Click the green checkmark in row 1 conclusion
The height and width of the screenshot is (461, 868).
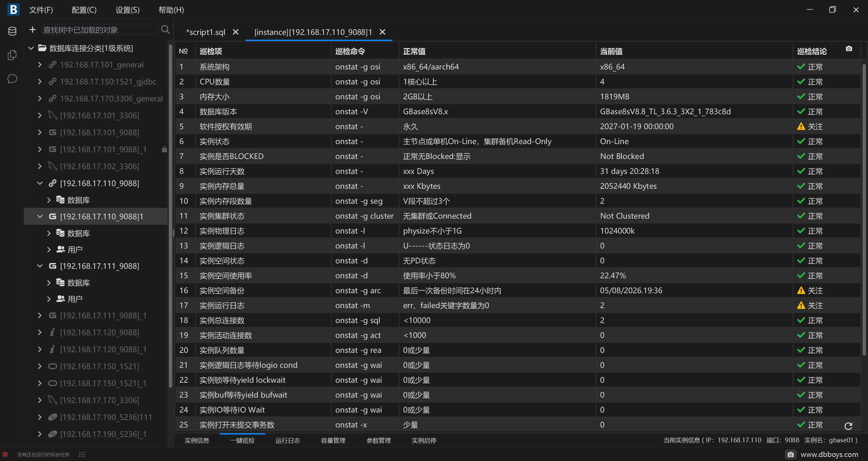[801, 67]
